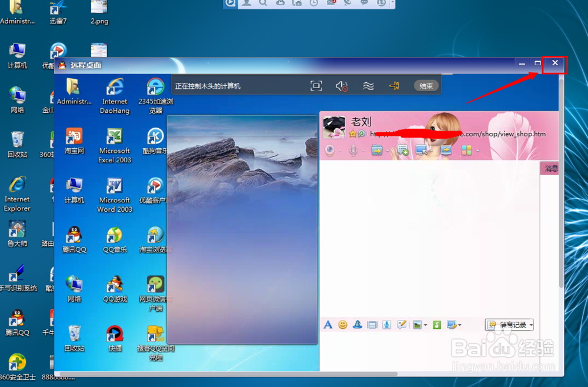
Task: Expand the applications dropdown arrow
Action: pyautogui.click(x=477, y=151)
